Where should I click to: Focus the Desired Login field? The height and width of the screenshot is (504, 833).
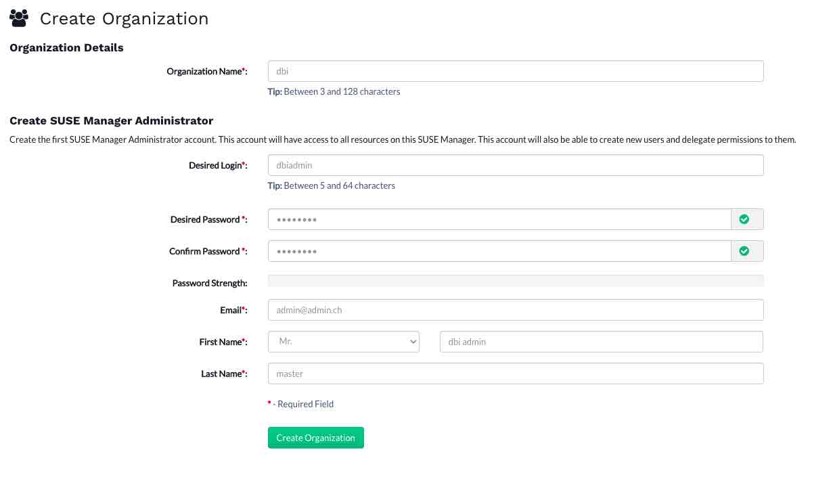[x=516, y=165]
